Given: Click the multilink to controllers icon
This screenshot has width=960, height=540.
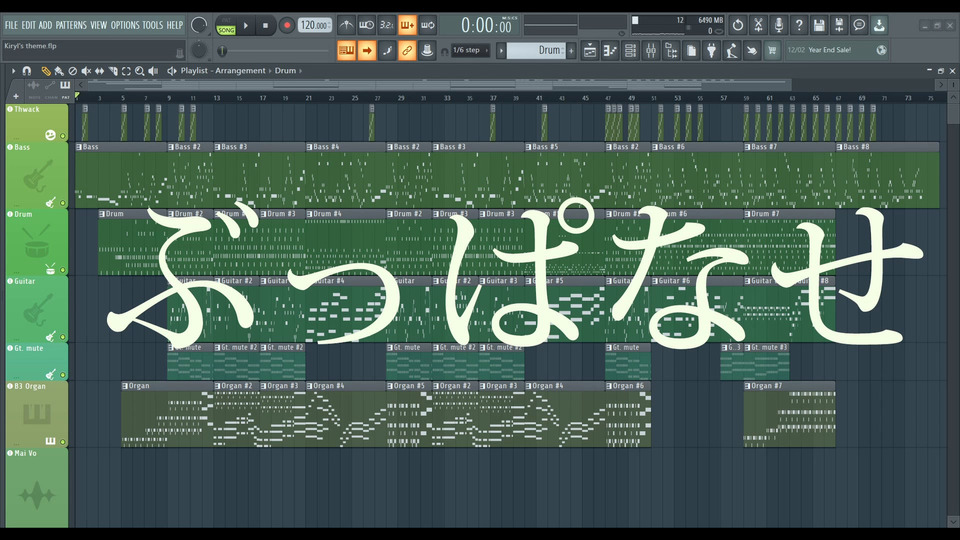Looking at the screenshot, I should [427, 50].
